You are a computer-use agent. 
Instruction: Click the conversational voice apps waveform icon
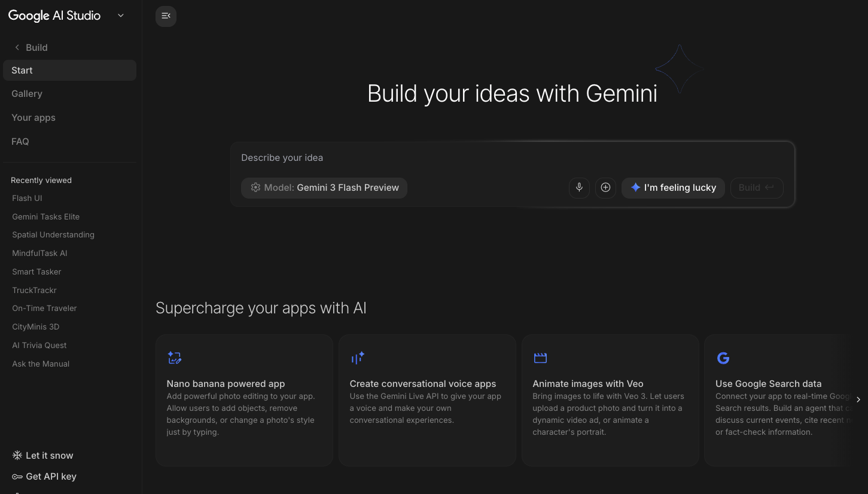[x=358, y=358]
